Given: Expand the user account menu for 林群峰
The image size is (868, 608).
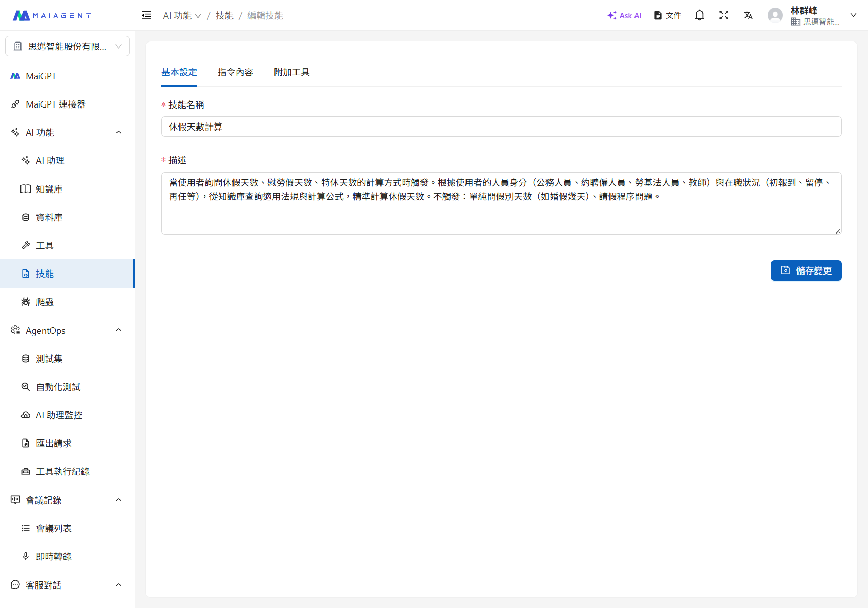Looking at the screenshot, I should point(853,15).
